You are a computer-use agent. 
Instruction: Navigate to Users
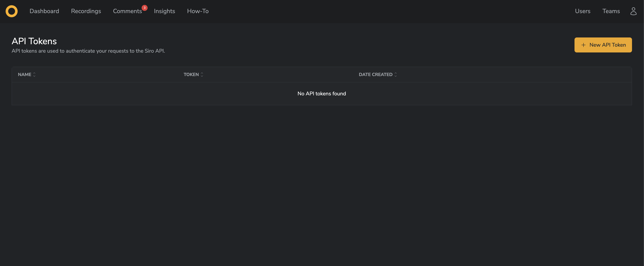(583, 11)
